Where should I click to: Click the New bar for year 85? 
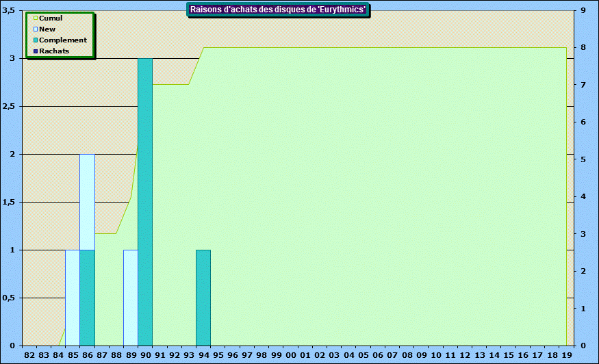coord(73,298)
